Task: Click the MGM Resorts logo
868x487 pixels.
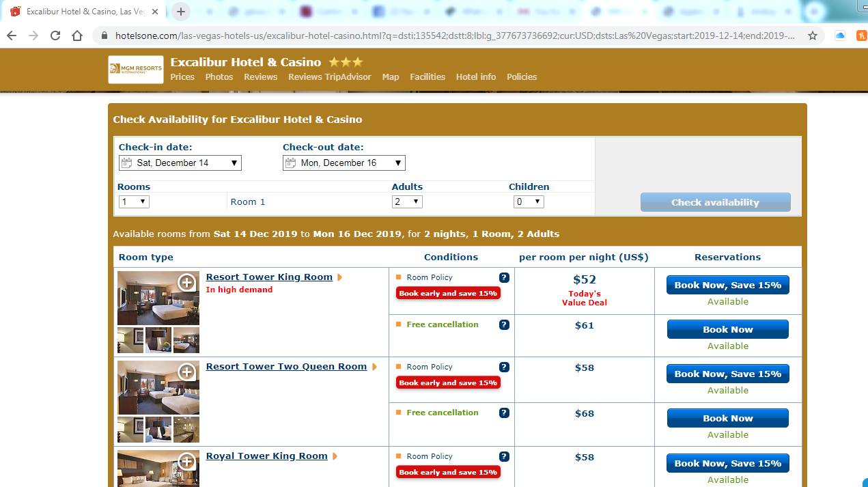Action: 136,69
